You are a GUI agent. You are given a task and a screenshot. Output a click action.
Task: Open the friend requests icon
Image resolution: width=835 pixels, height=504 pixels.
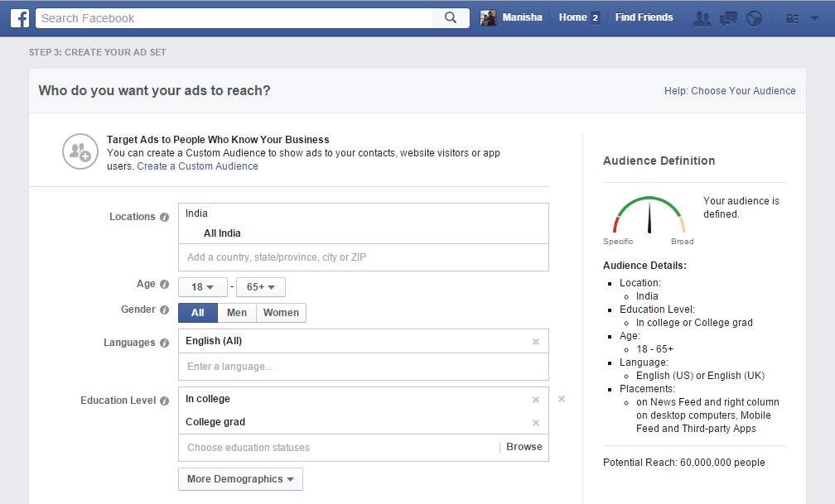coord(702,18)
